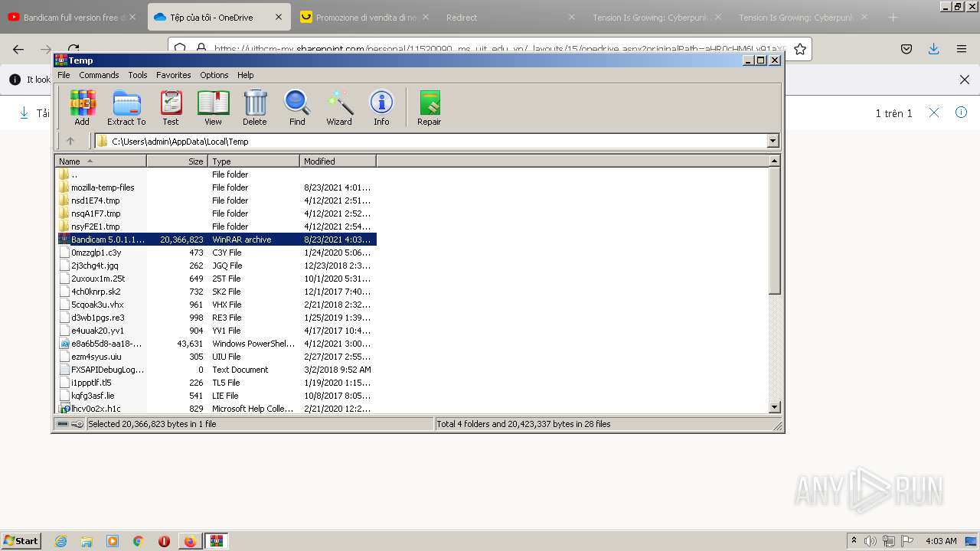Close the OneDrive browser tab
The height and width of the screenshot is (551, 980).
coord(279,17)
